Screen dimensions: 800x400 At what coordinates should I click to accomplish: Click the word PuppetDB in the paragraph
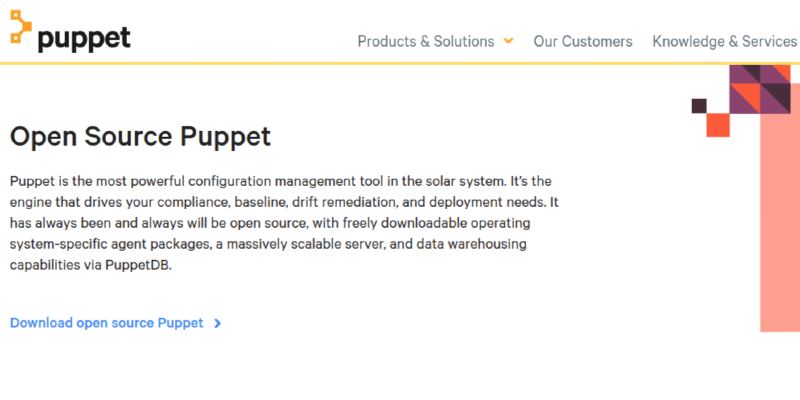pos(139,267)
